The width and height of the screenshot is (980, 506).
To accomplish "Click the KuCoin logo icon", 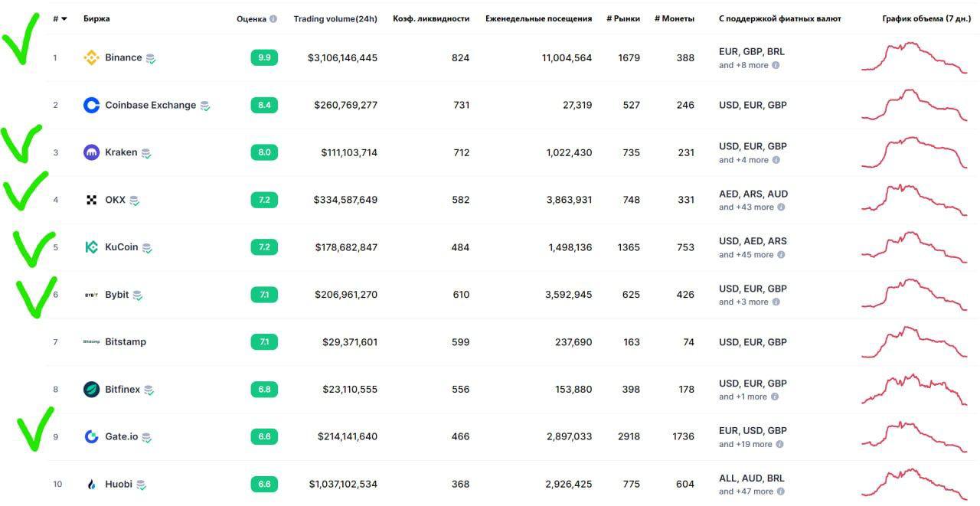I will pyautogui.click(x=91, y=247).
